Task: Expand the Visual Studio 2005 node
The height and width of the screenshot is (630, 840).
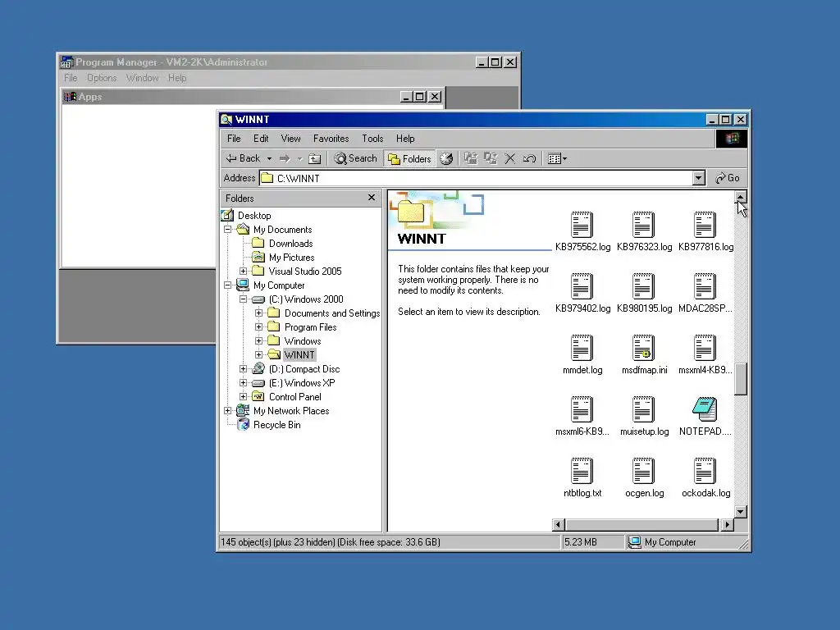Action: click(243, 271)
